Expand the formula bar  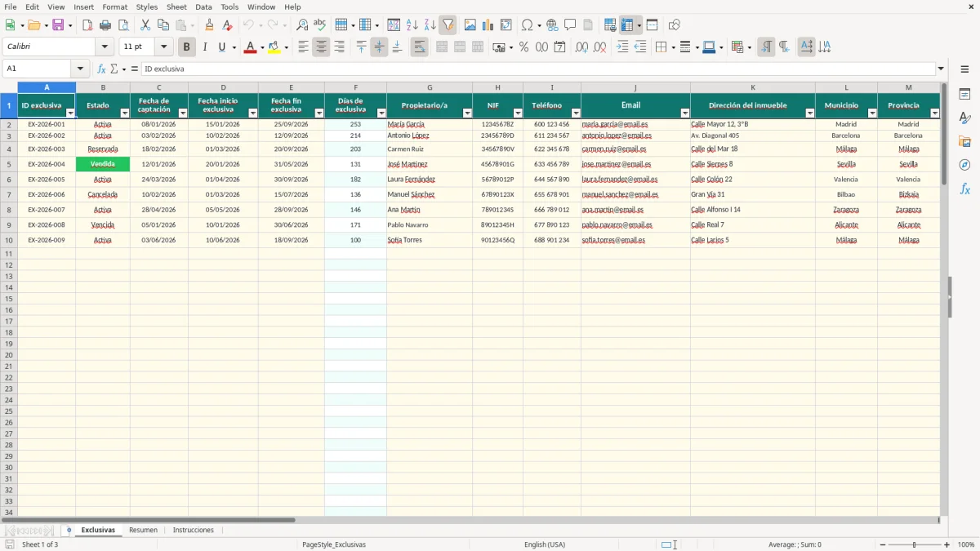pos(941,69)
